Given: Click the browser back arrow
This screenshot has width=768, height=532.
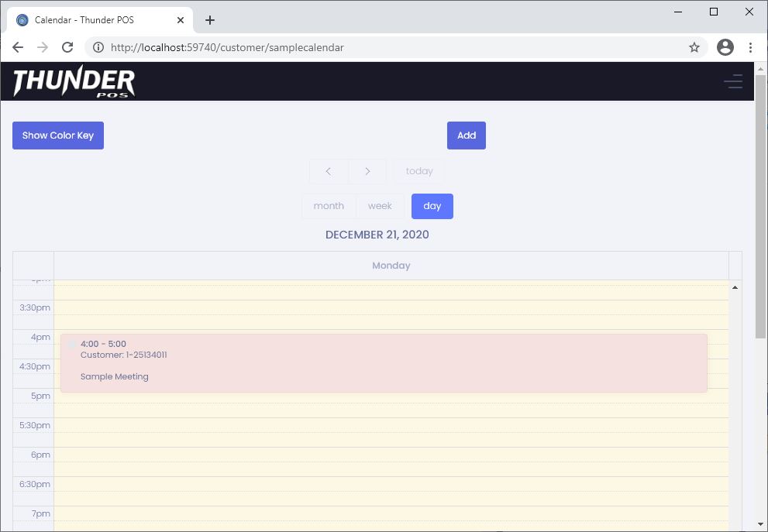Looking at the screenshot, I should tap(18, 47).
